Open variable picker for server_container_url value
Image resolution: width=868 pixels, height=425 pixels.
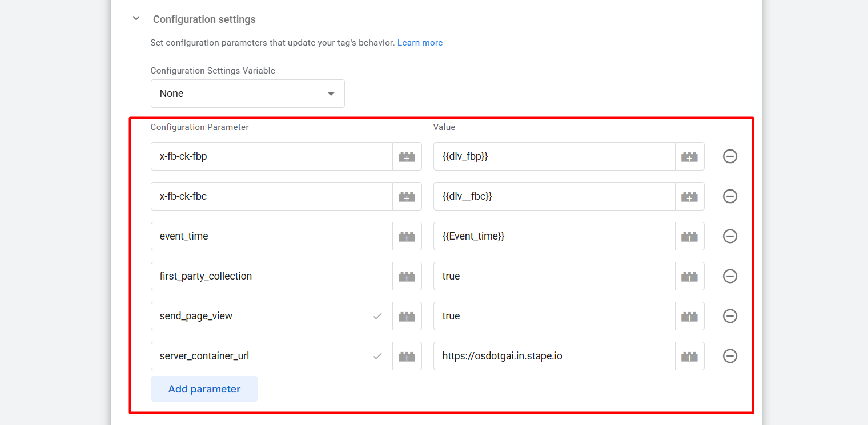pyautogui.click(x=689, y=356)
